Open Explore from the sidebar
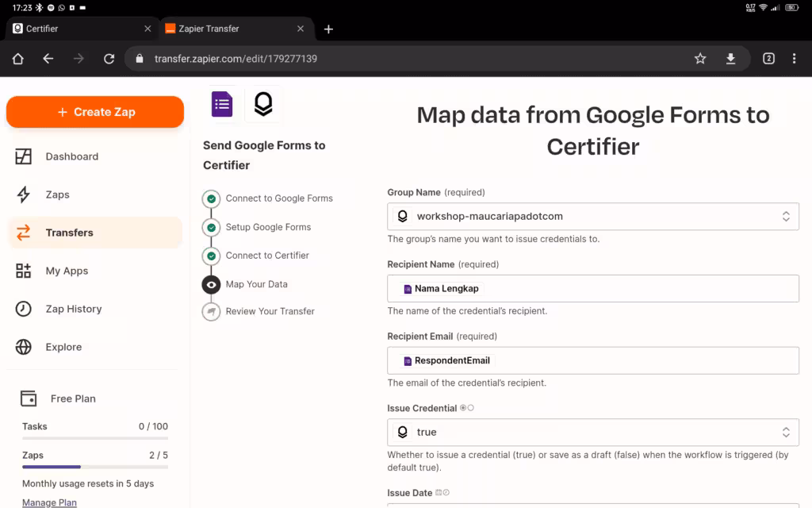 pyautogui.click(x=95, y=347)
